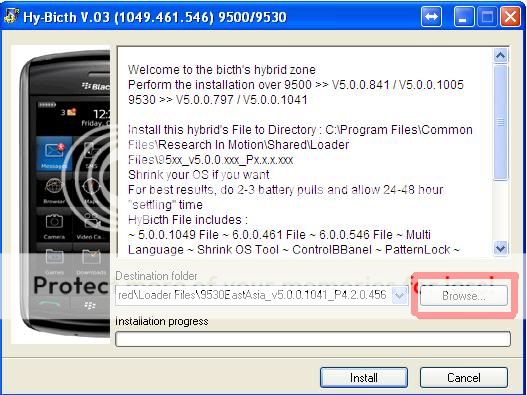Close the Hy-Bicth installer window
This screenshot has height=395, width=527.
[x=510, y=16]
